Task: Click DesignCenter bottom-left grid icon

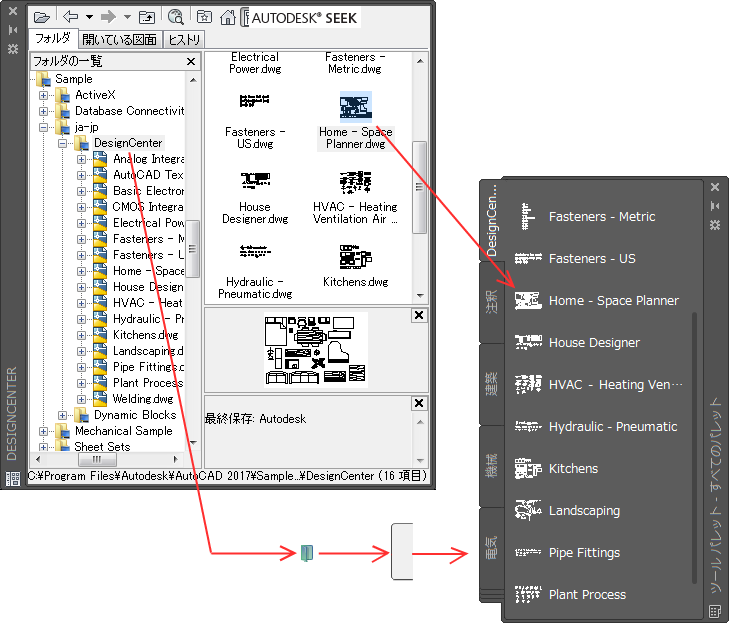Action: [13, 479]
